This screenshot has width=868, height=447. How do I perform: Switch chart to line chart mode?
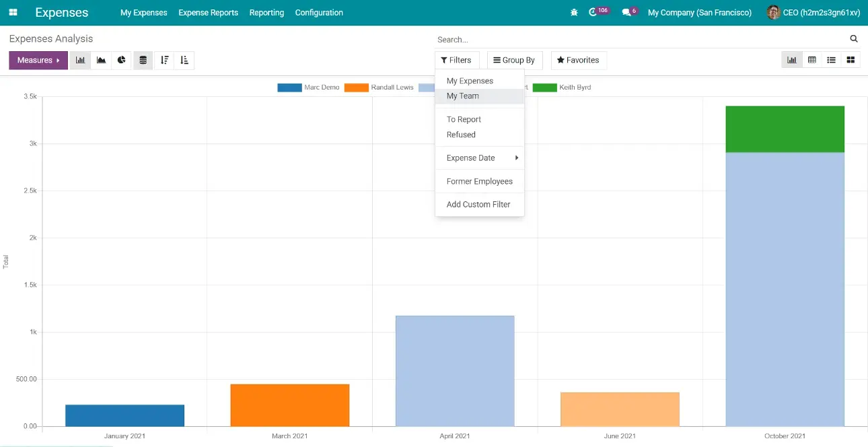pyautogui.click(x=101, y=60)
